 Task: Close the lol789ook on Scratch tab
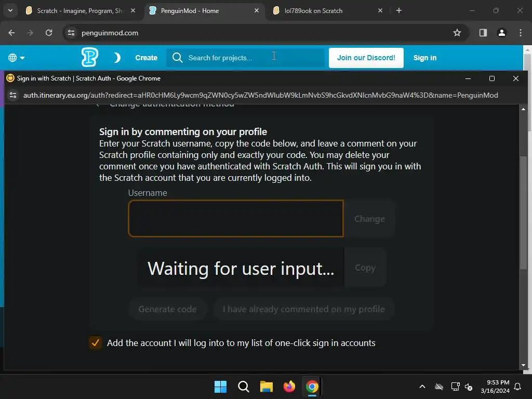tap(380, 10)
